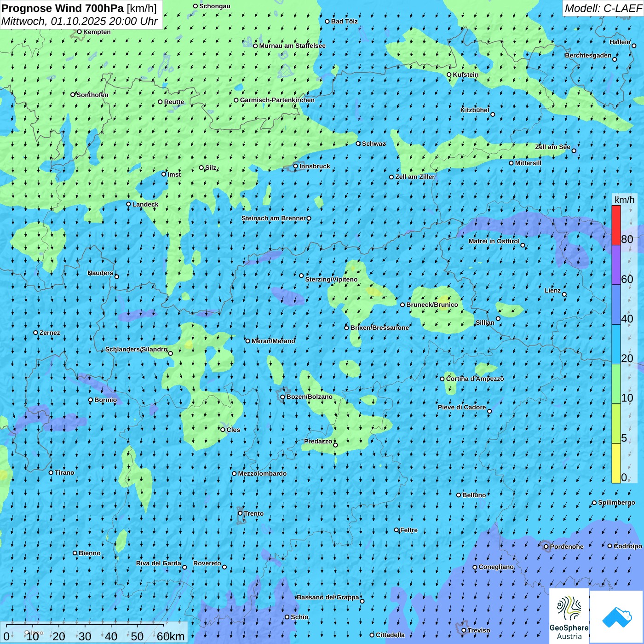Click the Trento city marker
Screen dimensions: 644x644
point(240,513)
